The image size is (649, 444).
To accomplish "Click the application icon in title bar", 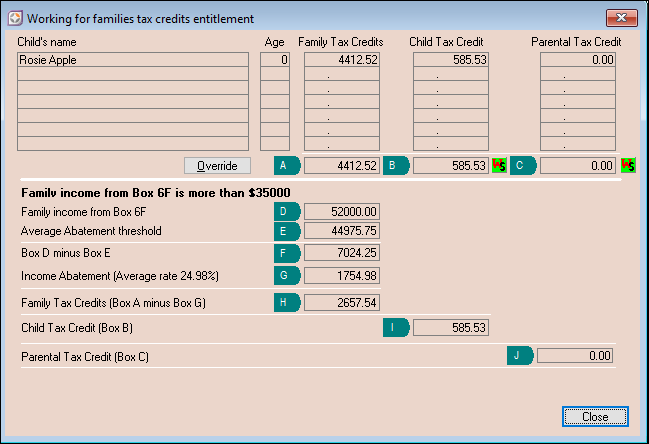I will [x=14, y=18].
